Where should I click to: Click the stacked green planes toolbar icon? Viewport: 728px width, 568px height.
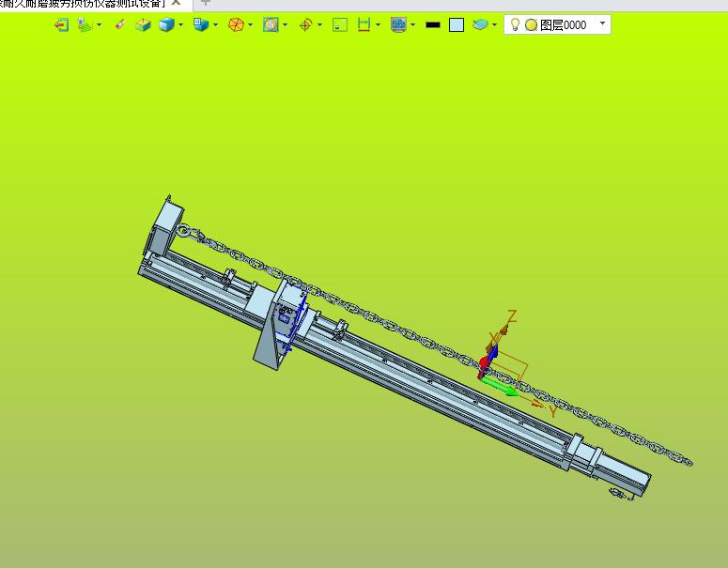[x=85, y=24]
